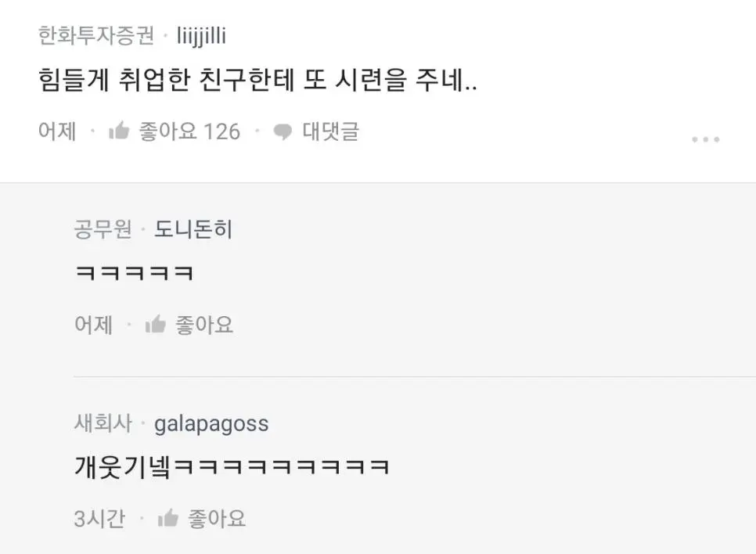This screenshot has width=756, height=554.
Task: Open the 새회사 affiliation label
Action: click(x=103, y=423)
